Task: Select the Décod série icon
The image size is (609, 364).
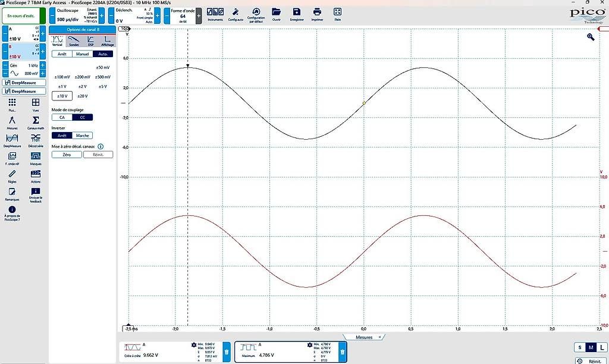Action: (35, 140)
